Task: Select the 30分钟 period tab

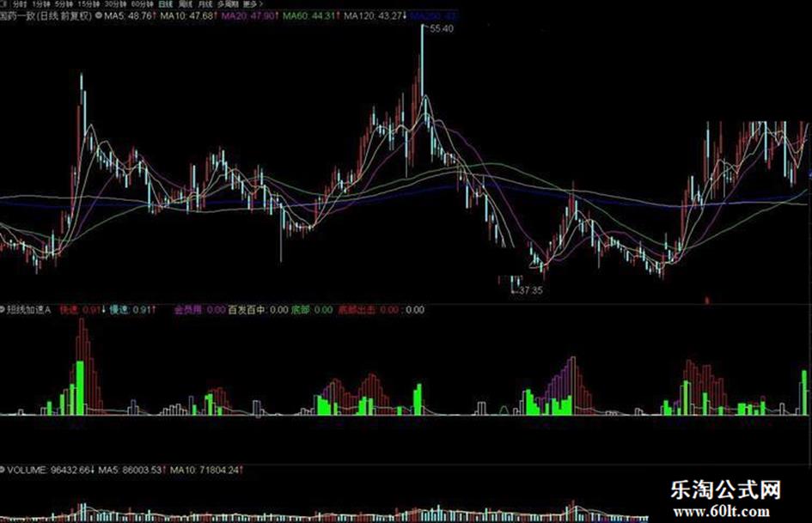Action: (115, 4)
